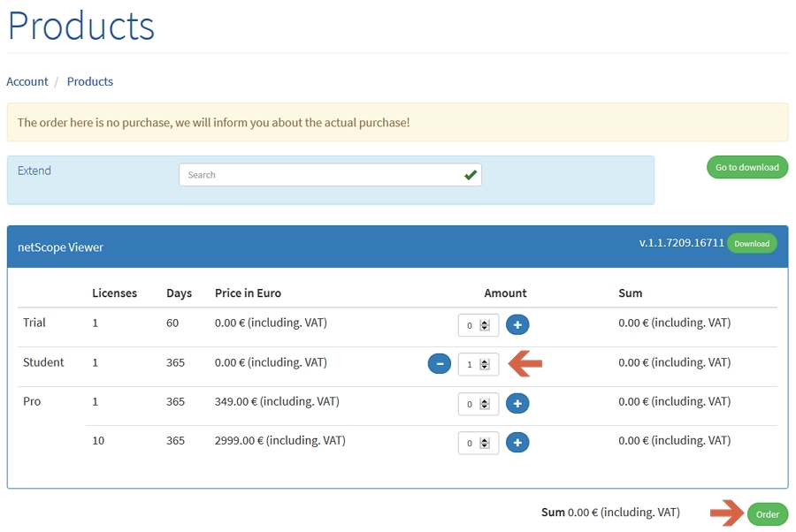
Task: Click green checkmark in Search field
Action: pos(471,175)
